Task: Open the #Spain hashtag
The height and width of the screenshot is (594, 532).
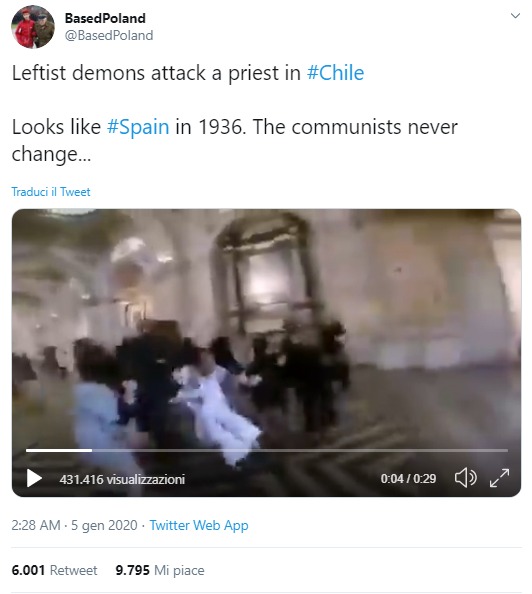Action: 138,127
